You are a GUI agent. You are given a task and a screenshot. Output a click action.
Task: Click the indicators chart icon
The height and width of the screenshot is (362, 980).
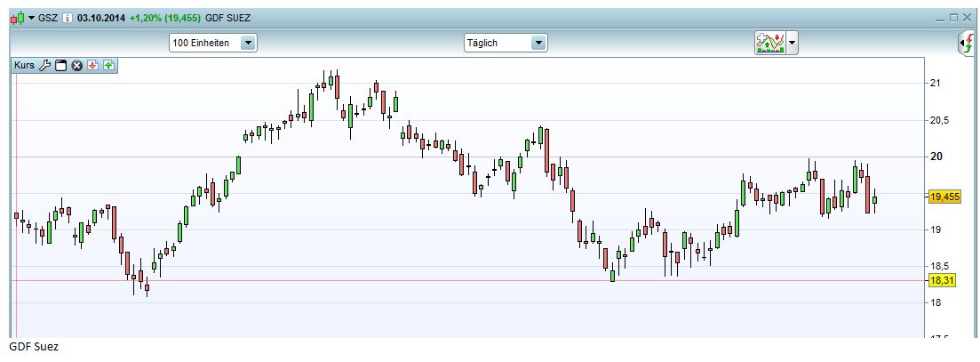pyautogui.click(x=769, y=43)
